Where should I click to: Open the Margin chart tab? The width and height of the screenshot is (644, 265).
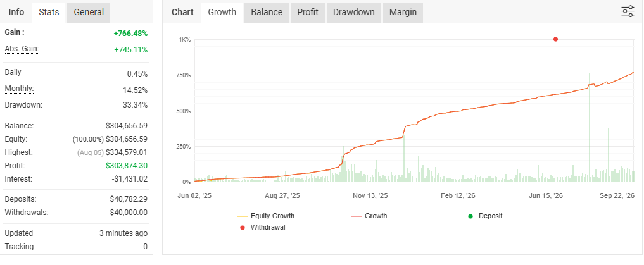click(403, 12)
